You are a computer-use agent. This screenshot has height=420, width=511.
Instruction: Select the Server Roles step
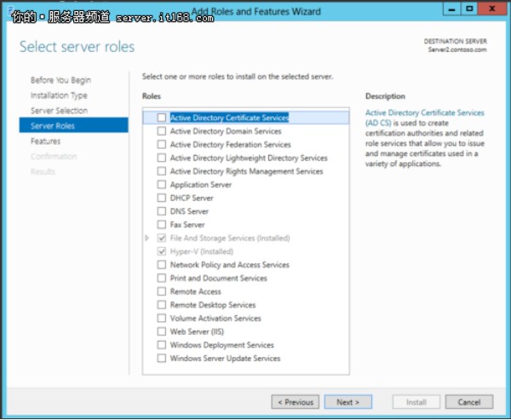(73, 125)
